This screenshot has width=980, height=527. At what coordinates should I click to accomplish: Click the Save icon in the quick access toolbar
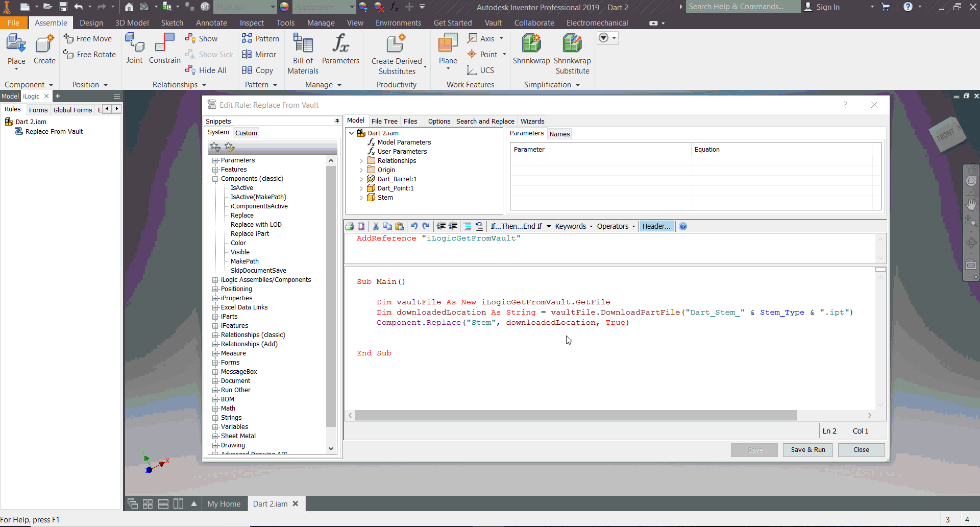63,7
